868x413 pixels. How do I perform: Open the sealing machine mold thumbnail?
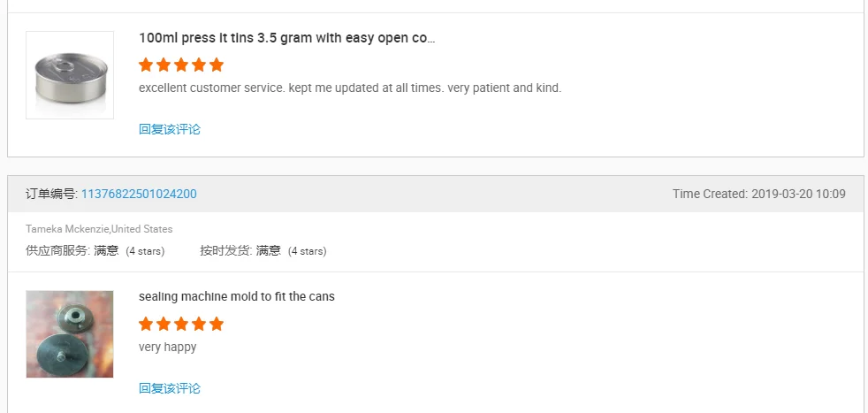point(70,334)
